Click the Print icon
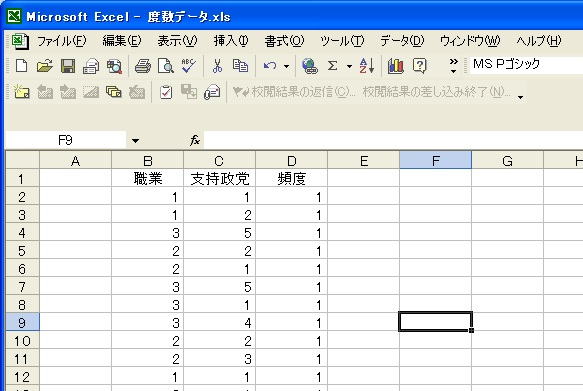 (142, 66)
